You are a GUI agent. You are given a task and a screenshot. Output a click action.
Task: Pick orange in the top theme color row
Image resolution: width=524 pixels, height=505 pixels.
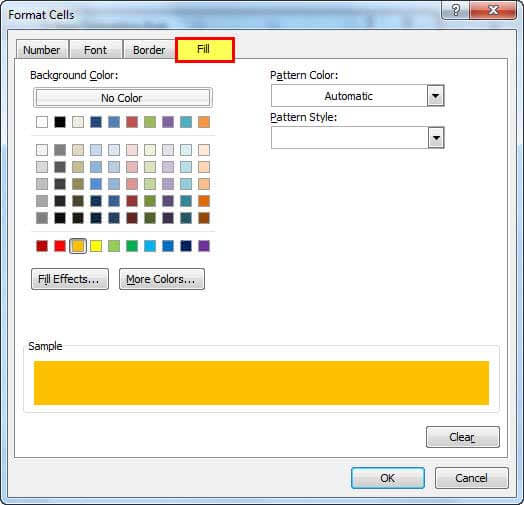click(x=204, y=122)
